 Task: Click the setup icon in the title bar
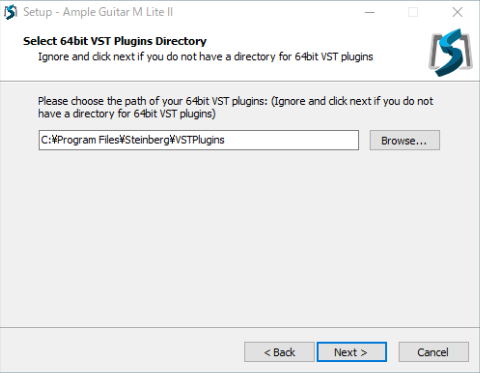click(10, 12)
